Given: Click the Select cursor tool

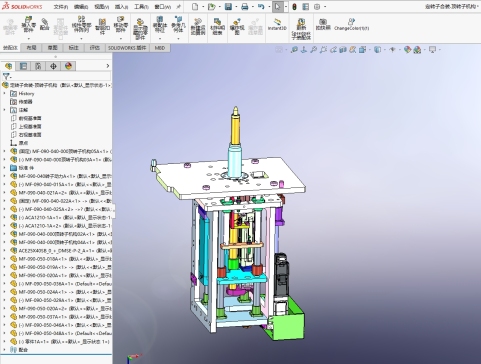Looking at the screenshot, I should point(278,7).
